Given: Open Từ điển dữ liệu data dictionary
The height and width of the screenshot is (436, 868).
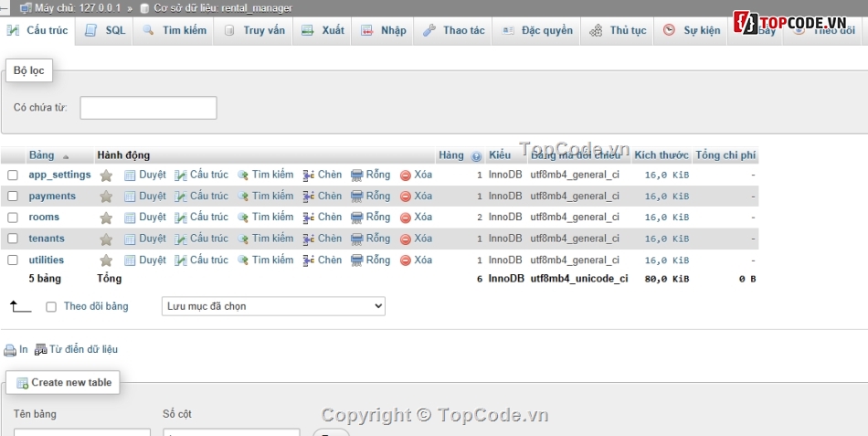Looking at the screenshot, I should pos(82,349).
